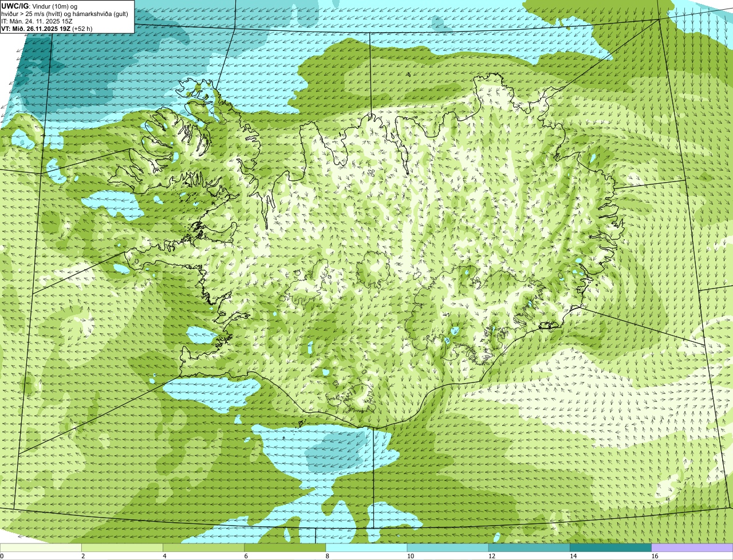This screenshot has height=560, width=733.
Task: Click the pale yellow 0–2 legend swatch
Action: 41,548
